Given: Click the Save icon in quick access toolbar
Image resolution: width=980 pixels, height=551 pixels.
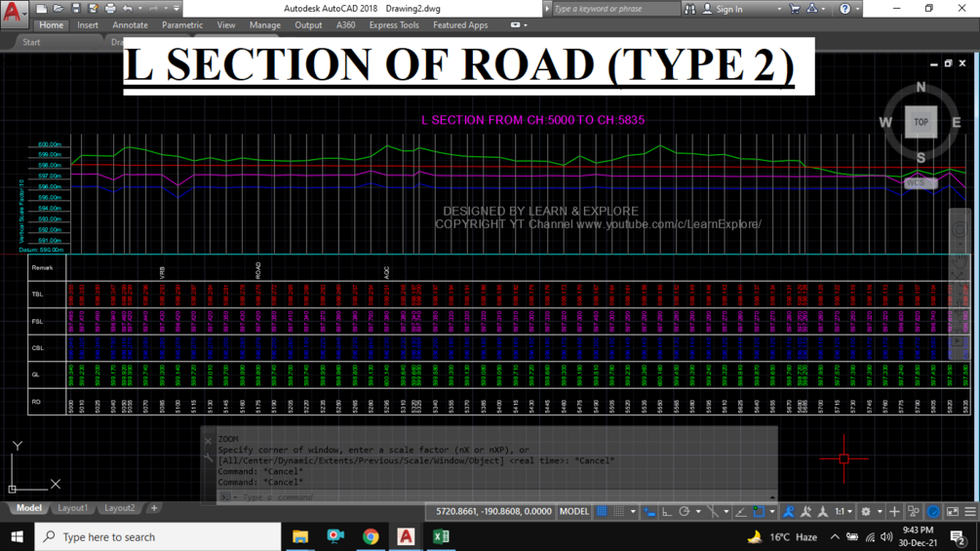Looking at the screenshot, I should pyautogui.click(x=76, y=9).
